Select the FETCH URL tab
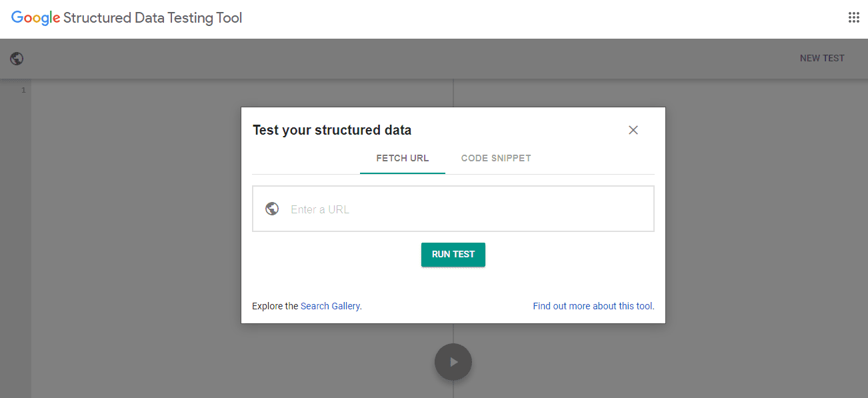Image resolution: width=868 pixels, height=398 pixels. tap(403, 158)
